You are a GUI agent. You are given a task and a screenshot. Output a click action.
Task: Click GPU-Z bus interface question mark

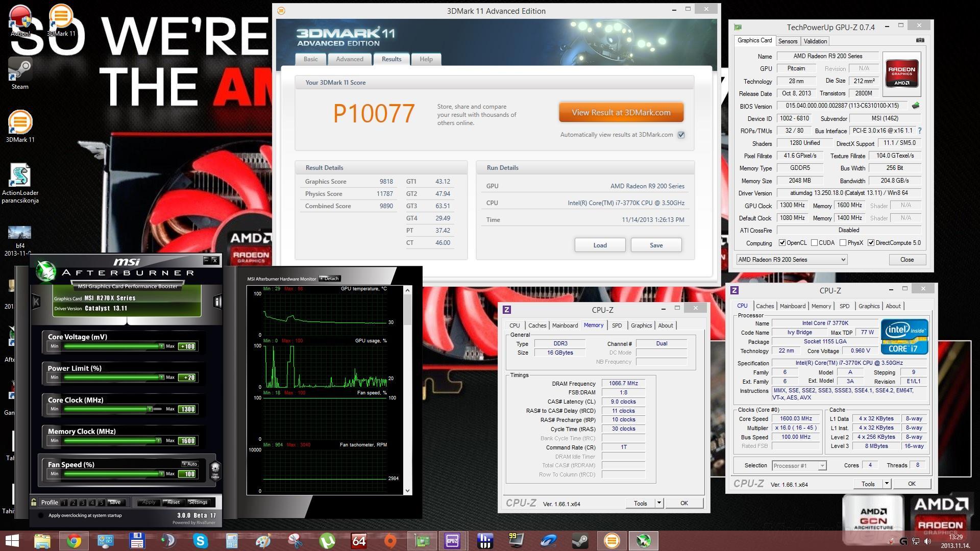pyautogui.click(x=920, y=131)
